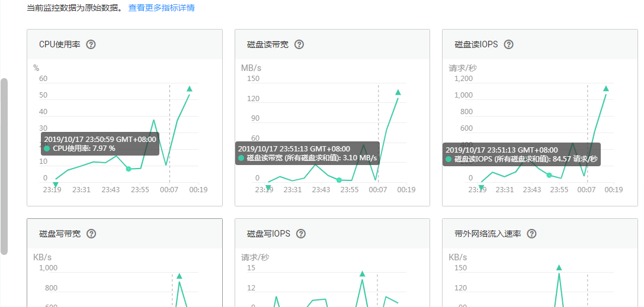Image resolution: width=644 pixels, height=307 pixels.
Task: Click the peak marker in 磁盘写带宽 chart
Action: (x=179, y=276)
